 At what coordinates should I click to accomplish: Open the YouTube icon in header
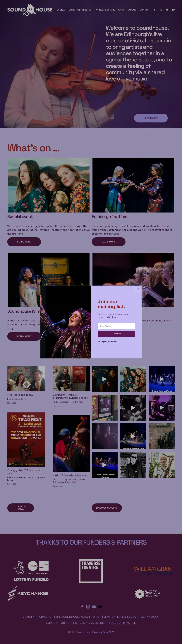(x=167, y=10)
